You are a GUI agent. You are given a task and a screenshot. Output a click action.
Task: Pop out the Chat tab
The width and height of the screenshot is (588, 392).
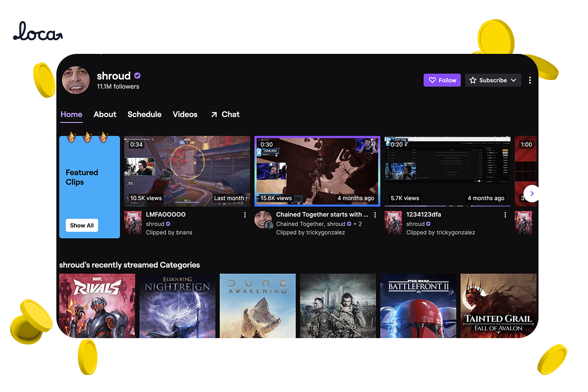[x=225, y=114]
